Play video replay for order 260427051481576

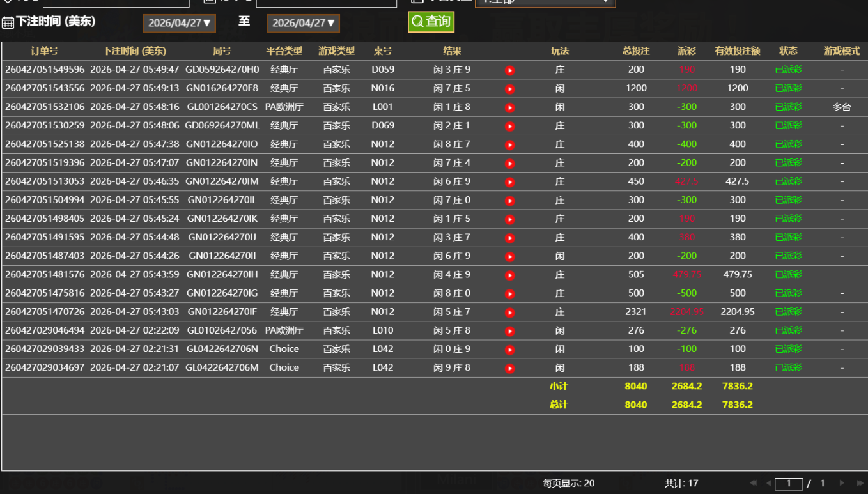509,275
